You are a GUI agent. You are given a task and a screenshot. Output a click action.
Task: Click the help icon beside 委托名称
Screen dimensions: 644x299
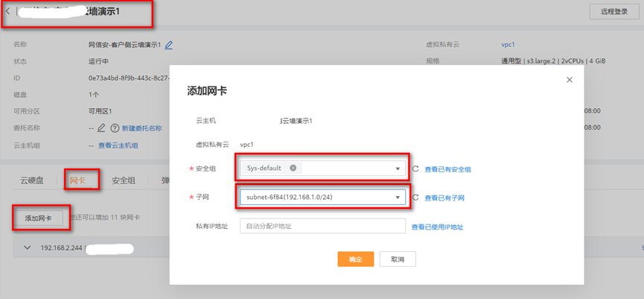point(115,128)
